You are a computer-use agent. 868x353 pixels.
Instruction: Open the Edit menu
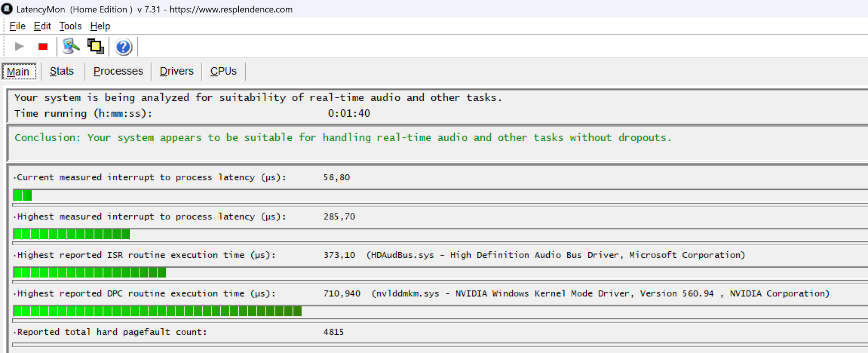click(42, 26)
